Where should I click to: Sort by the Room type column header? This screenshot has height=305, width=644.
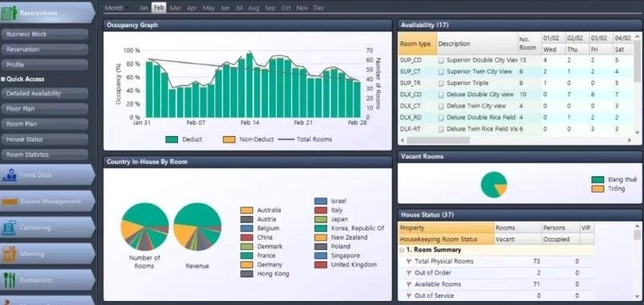[417, 44]
